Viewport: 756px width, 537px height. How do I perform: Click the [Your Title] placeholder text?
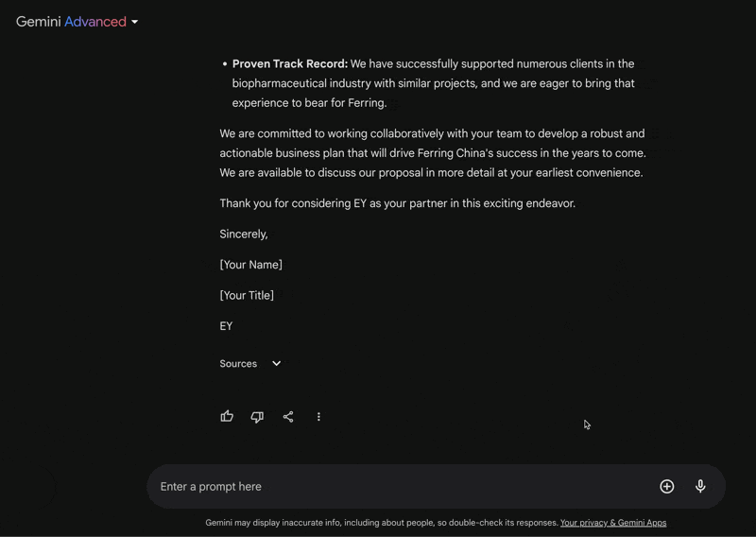[x=247, y=295]
